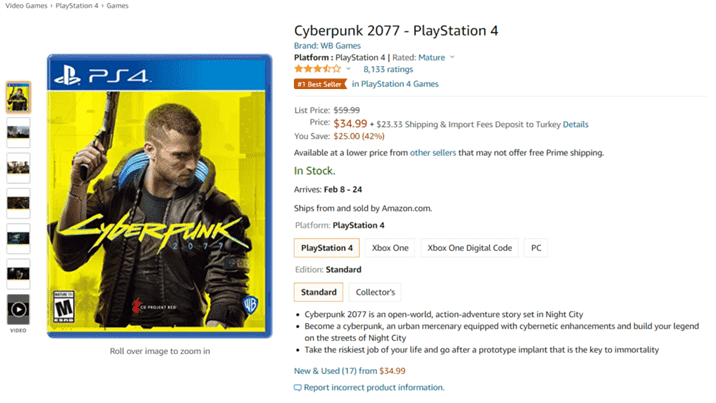The width and height of the screenshot is (716, 403).
Task: Go to Brand: WB Games page
Action: [327, 46]
